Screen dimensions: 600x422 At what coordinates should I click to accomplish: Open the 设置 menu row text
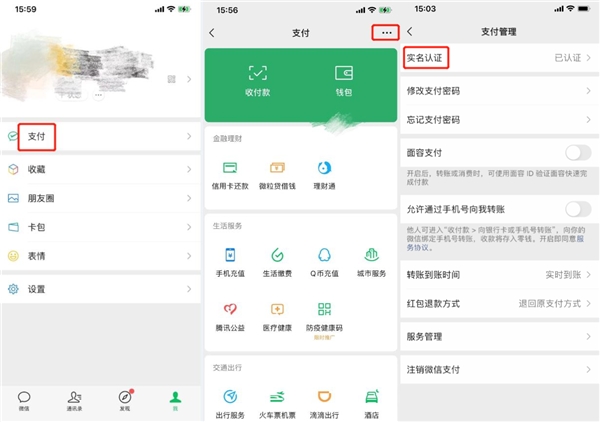pos(36,289)
